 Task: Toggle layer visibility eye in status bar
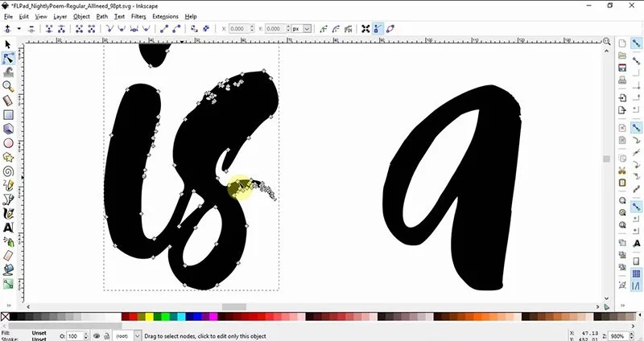(x=97, y=335)
